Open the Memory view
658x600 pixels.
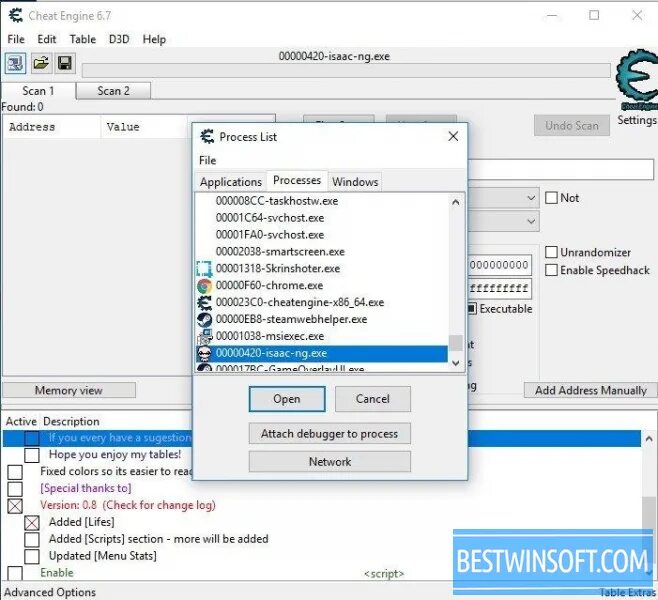pyautogui.click(x=69, y=390)
